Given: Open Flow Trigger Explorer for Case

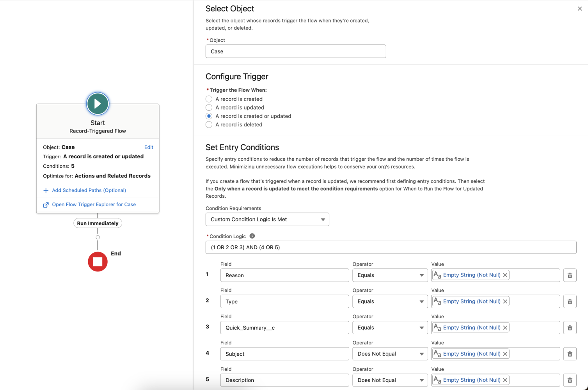Looking at the screenshot, I should click(94, 204).
